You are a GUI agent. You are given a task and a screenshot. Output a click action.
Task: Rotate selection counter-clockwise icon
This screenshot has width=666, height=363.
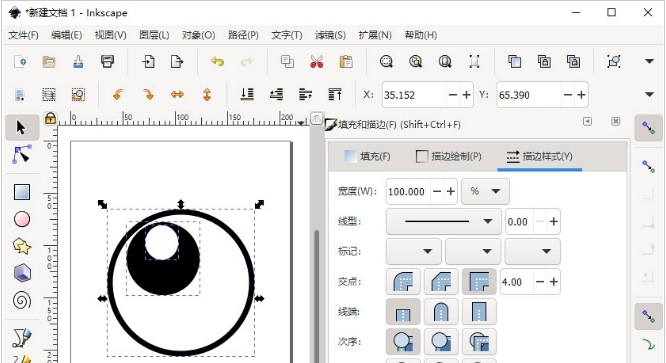click(118, 94)
